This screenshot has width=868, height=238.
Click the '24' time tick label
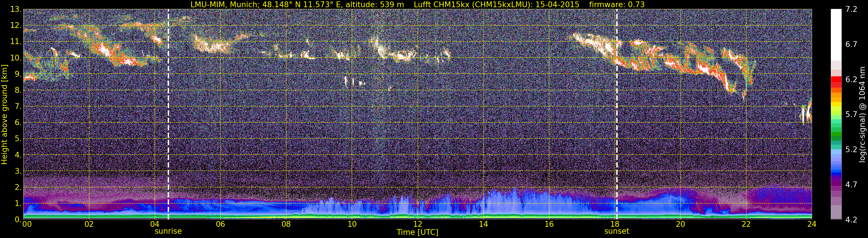[812, 224]
